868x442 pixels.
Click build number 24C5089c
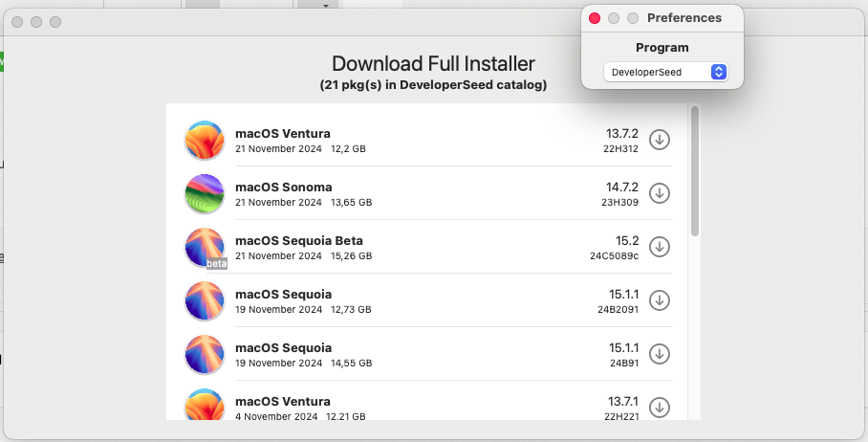point(614,256)
